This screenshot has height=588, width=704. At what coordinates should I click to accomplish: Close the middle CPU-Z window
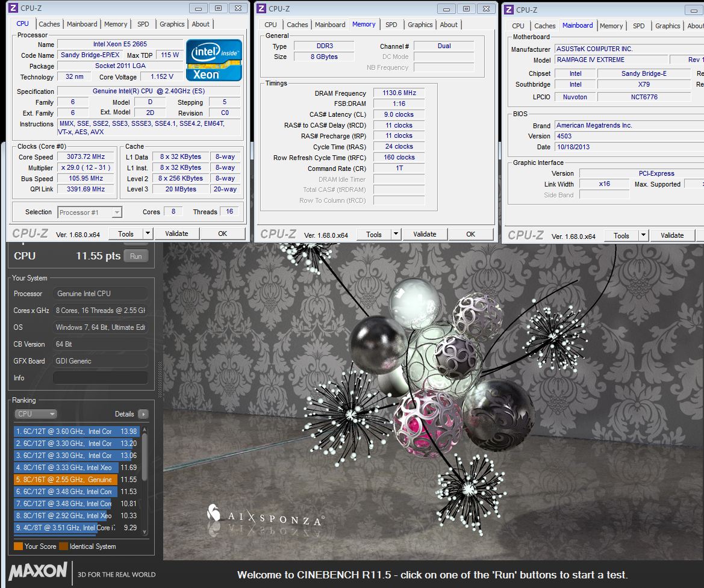(486, 8)
